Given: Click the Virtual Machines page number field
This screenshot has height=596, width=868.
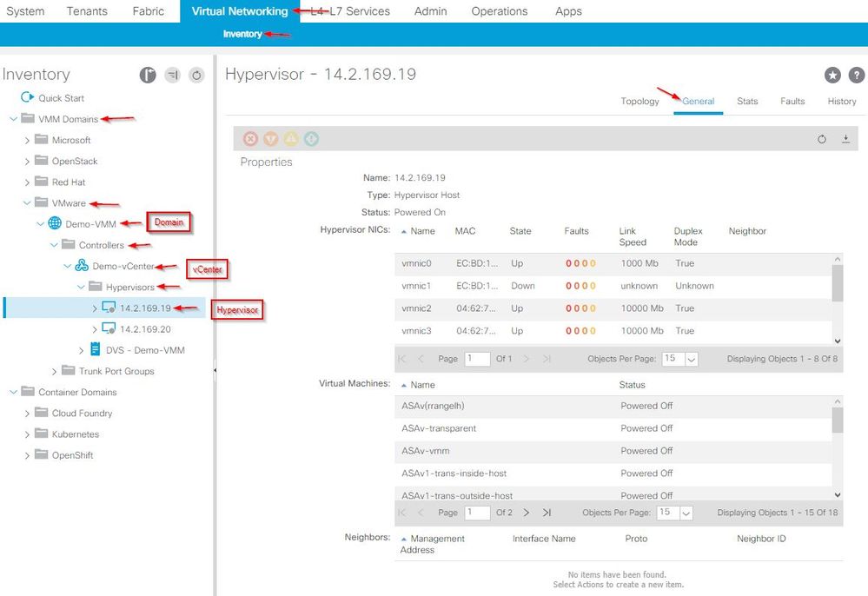Looking at the screenshot, I should (477, 513).
